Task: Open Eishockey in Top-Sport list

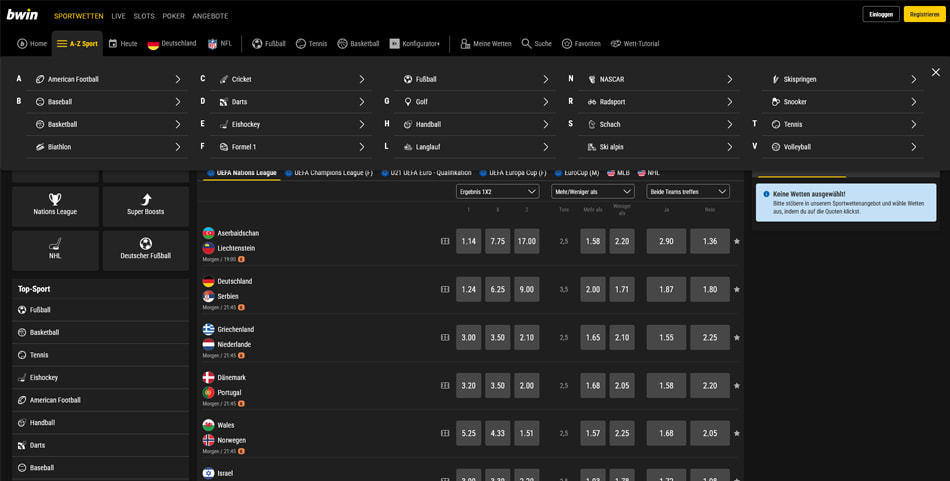Action: (101, 377)
